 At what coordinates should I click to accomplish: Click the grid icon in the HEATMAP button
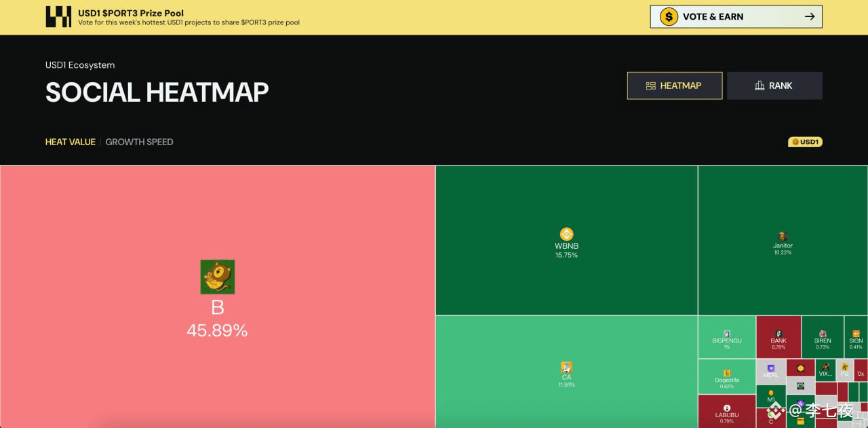point(651,85)
